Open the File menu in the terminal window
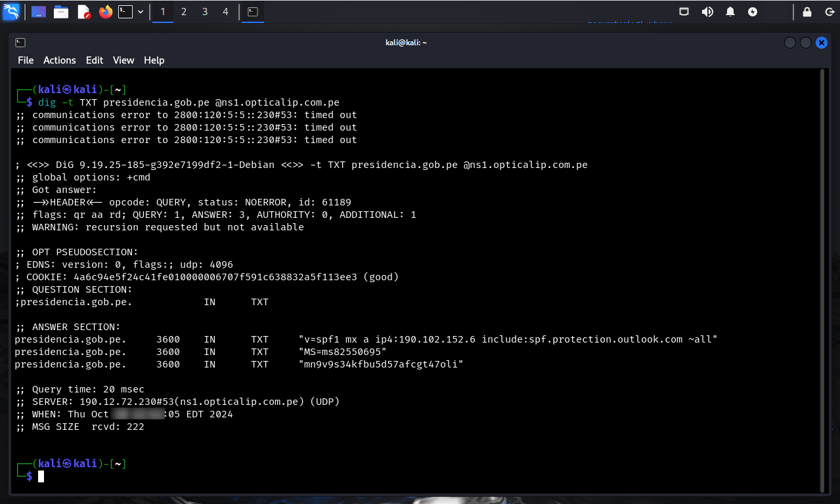This screenshot has width=840, height=504. click(25, 60)
